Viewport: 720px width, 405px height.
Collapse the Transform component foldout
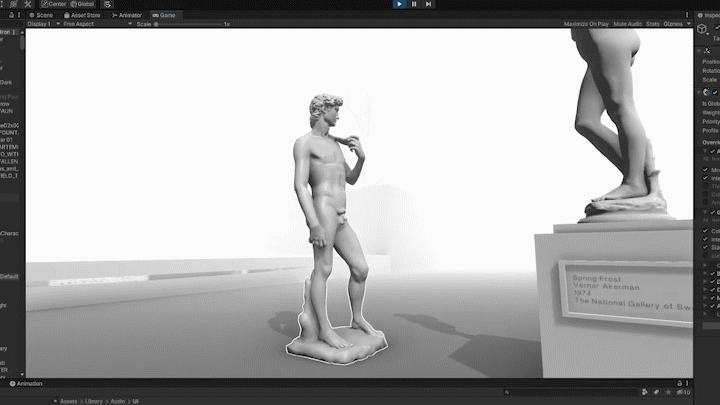699,51
